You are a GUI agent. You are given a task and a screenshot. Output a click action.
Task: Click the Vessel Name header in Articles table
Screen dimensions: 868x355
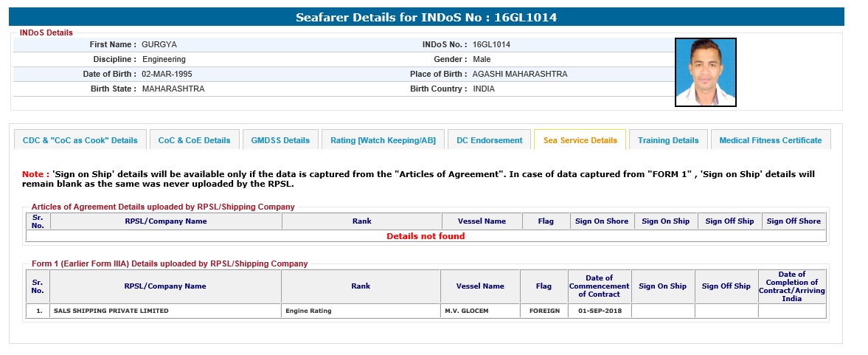(482, 221)
